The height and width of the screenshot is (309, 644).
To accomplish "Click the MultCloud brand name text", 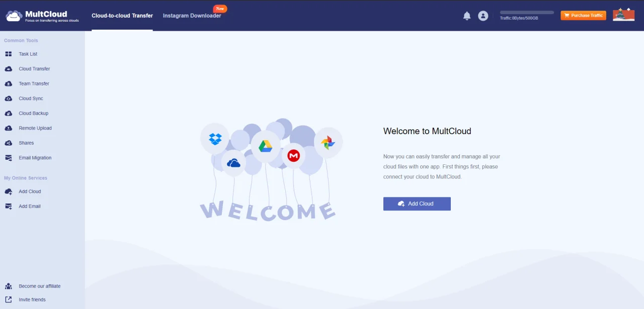I will coord(46,14).
